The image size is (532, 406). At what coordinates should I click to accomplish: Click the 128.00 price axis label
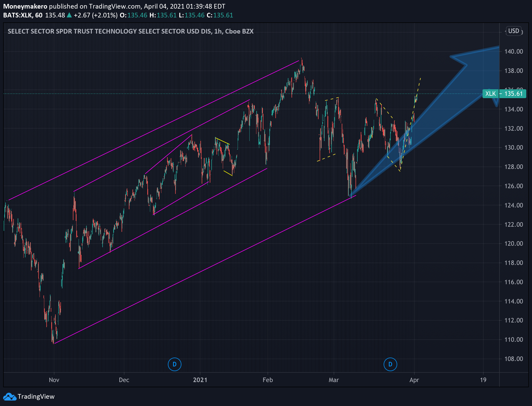point(514,167)
